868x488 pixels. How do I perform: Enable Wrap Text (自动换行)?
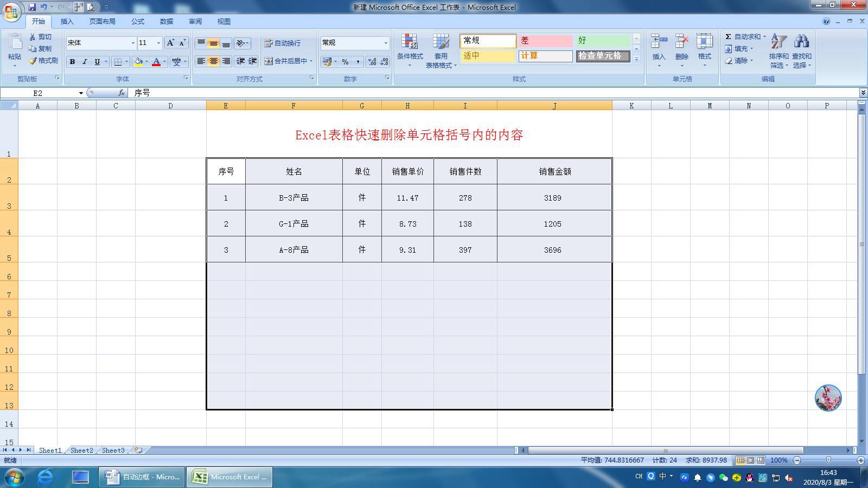coord(283,43)
